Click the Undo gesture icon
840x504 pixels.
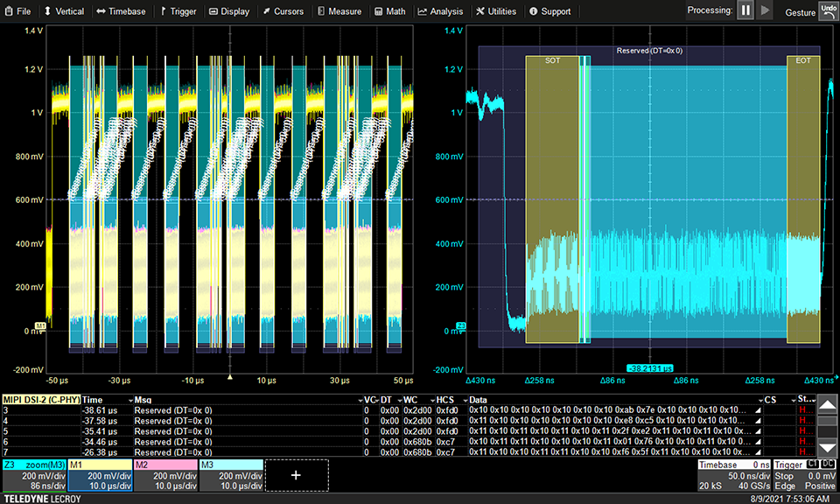click(829, 10)
